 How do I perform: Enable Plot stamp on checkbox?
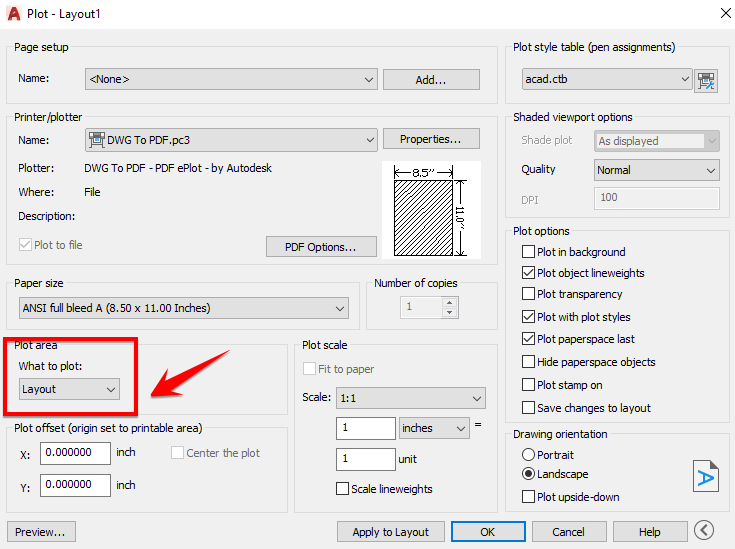(528, 385)
